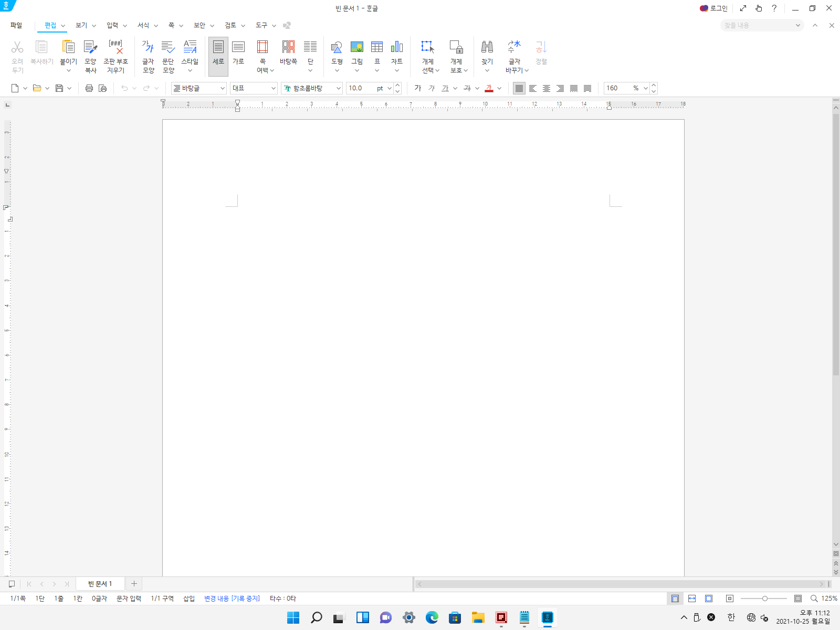
Task: Expand the 붙이기 paste options arrow
Action: point(68,71)
